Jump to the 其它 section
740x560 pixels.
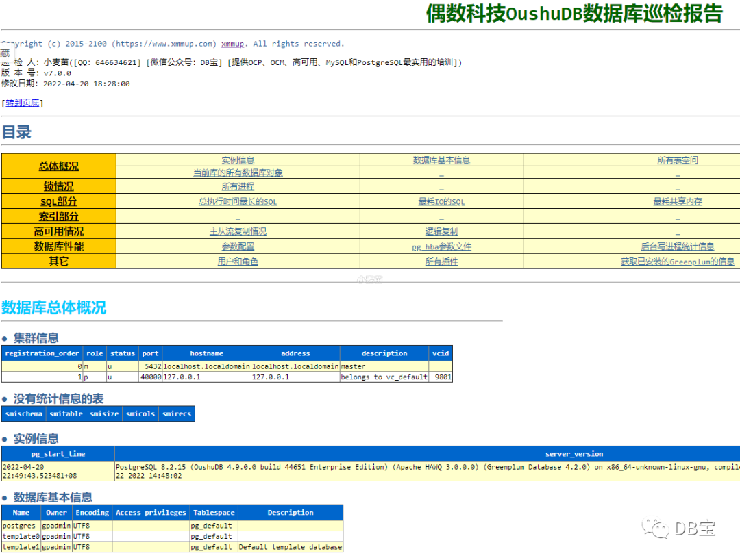click(58, 261)
